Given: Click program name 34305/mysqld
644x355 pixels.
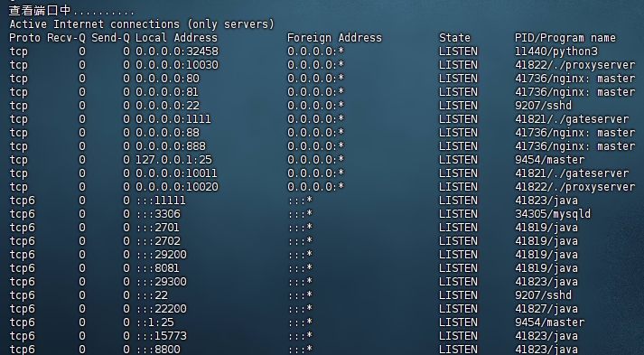Looking at the screenshot, I should tap(553, 214).
